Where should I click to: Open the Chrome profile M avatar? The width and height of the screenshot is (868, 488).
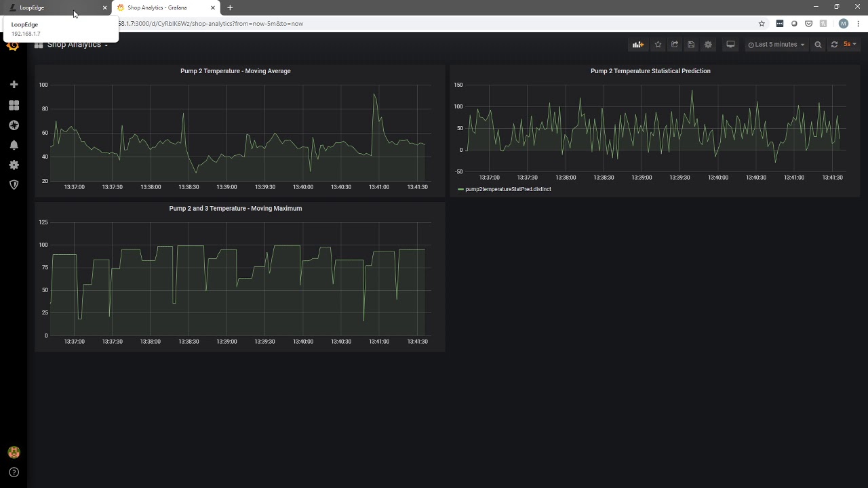pyautogui.click(x=844, y=24)
